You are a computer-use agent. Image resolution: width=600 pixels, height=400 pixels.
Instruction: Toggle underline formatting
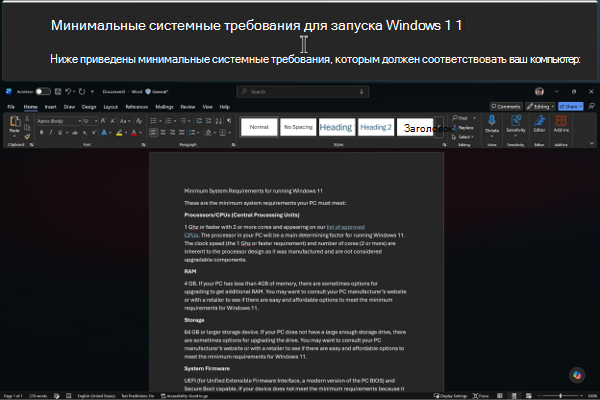tap(60, 132)
